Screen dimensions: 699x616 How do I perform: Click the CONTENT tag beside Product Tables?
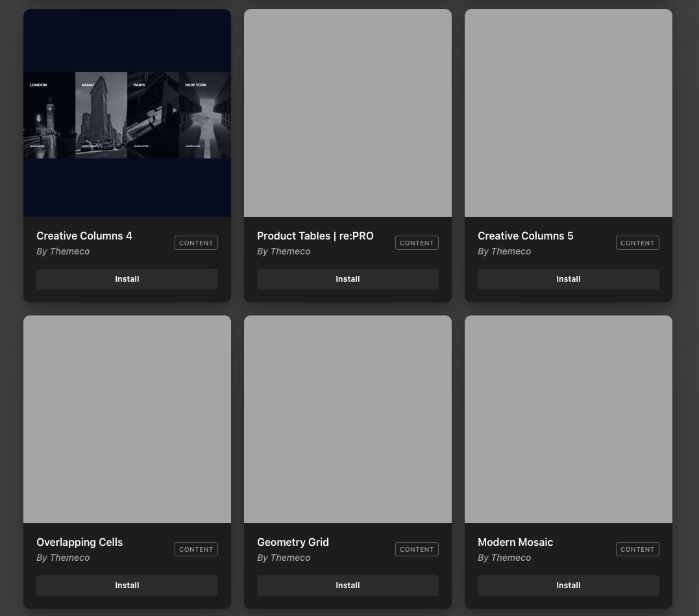click(x=417, y=243)
